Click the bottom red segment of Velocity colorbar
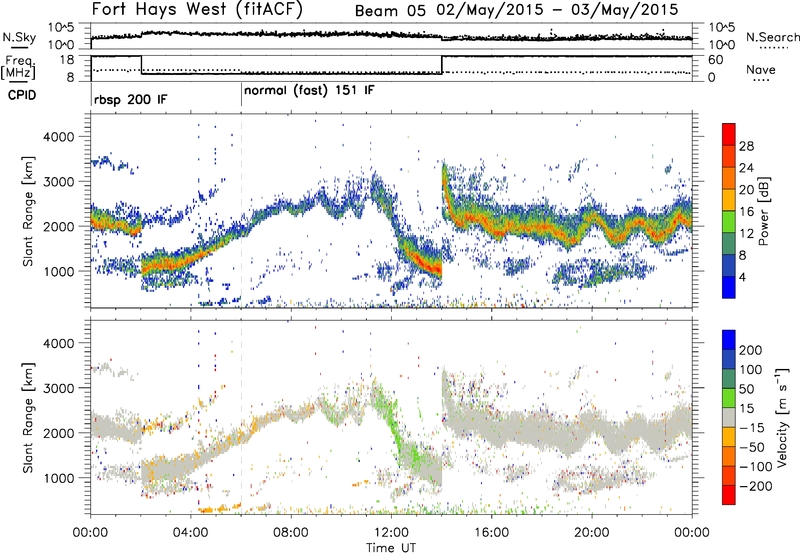The image size is (800, 554). pos(729,495)
